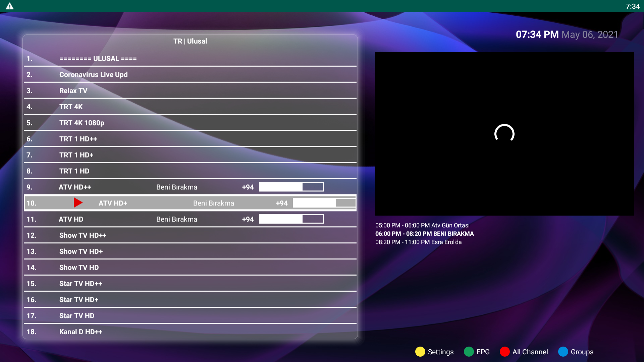Image resolution: width=644 pixels, height=362 pixels.
Task: Click +94 value on ATV HD++ row
Action: pos(248,187)
